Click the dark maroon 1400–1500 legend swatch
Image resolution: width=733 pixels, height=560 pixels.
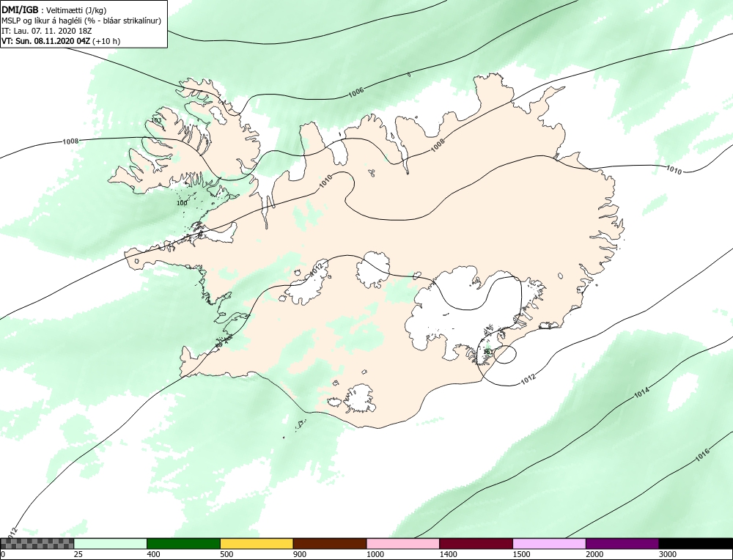coord(476,543)
